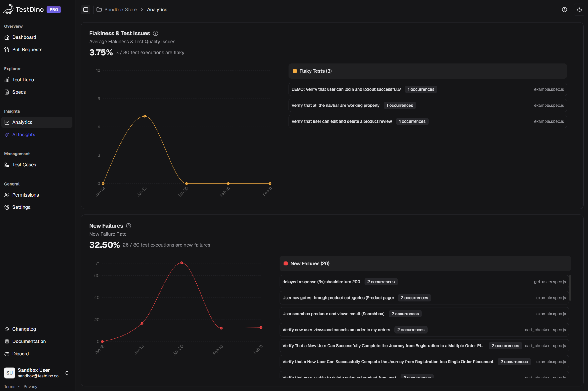Click the orange Flaky Tests legend swatch
This screenshot has width=588, height=391.
294,71
